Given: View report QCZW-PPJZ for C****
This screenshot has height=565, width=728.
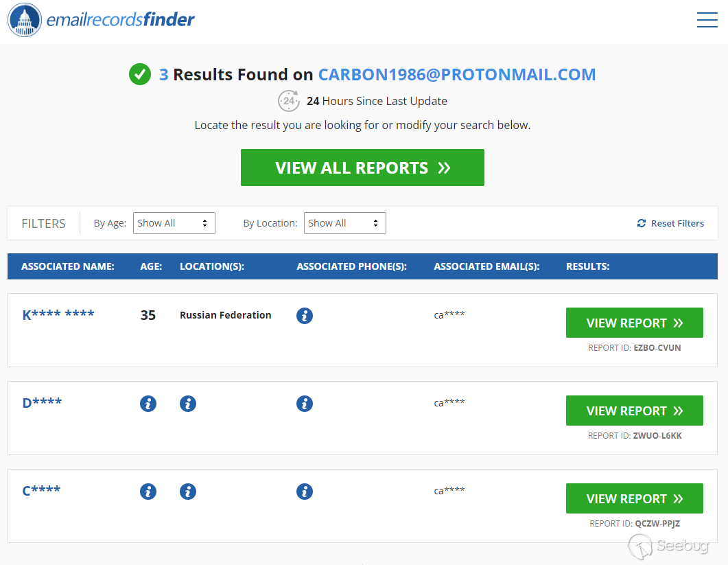Looking at the screenshot, I should (x=634, y=498).
